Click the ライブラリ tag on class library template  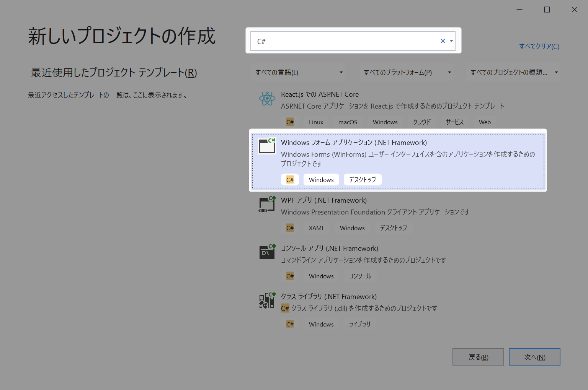point(360,324)
